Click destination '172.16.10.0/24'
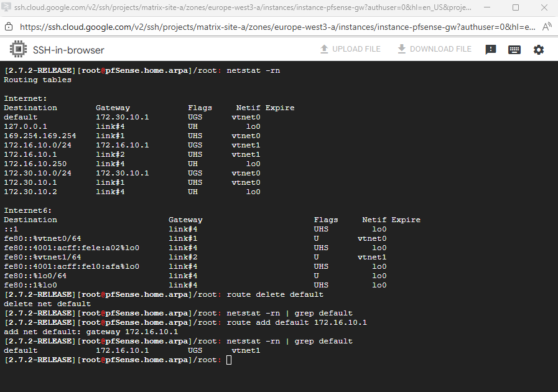This screenshot has width=558, height=392. pyautogui.click(x=37, y=145)
